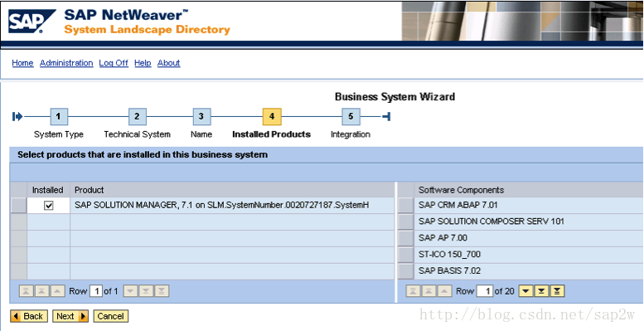Open the Home link
This screenshot has height=331, width=644.
pyautogui.click(x=22, y=63)
